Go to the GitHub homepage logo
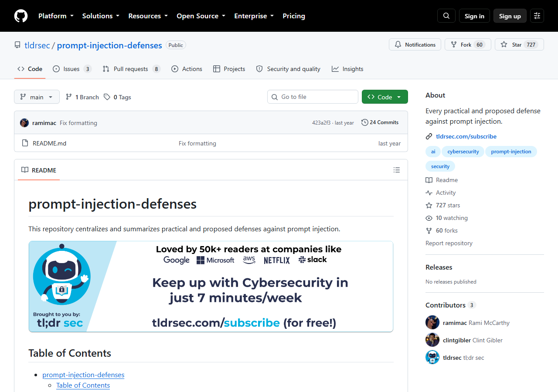This screenshot has width=558, height=392. tap(21, 16)
